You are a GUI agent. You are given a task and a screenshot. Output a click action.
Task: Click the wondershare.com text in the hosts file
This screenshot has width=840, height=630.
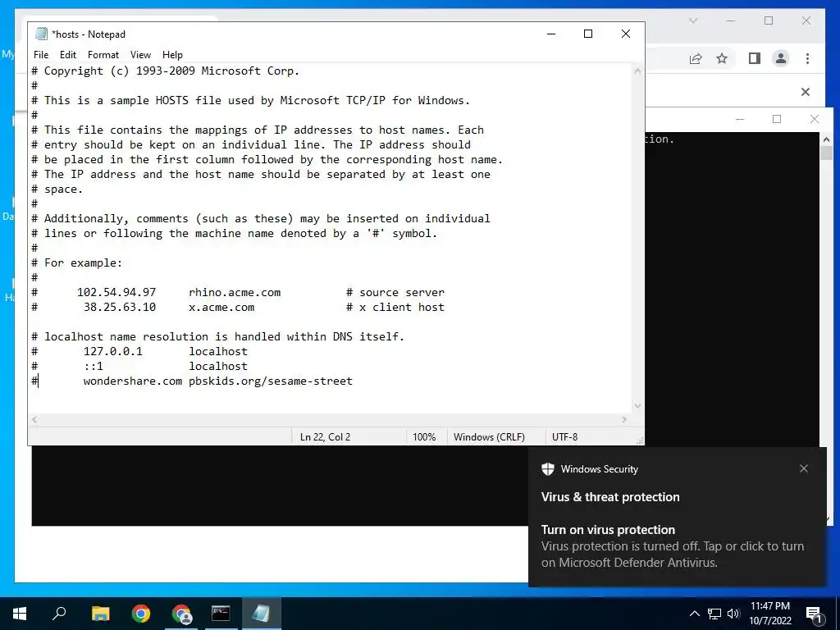(132, 381)
